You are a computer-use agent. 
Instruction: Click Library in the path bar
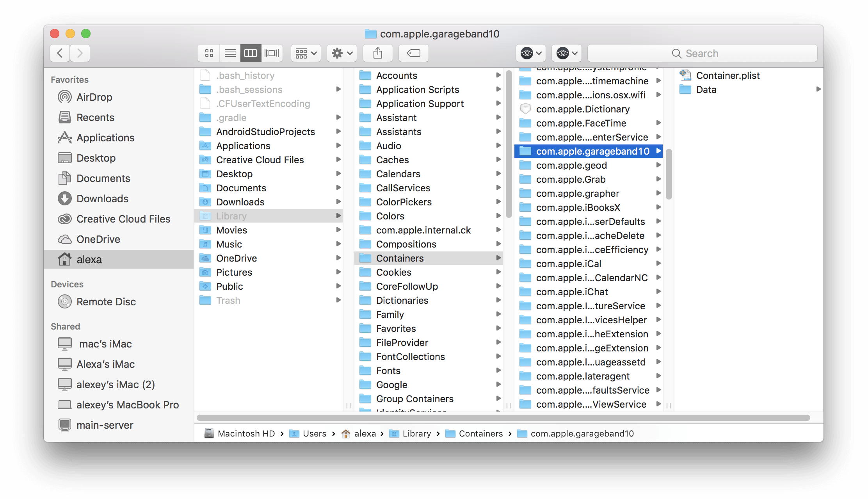pos(410,433)
